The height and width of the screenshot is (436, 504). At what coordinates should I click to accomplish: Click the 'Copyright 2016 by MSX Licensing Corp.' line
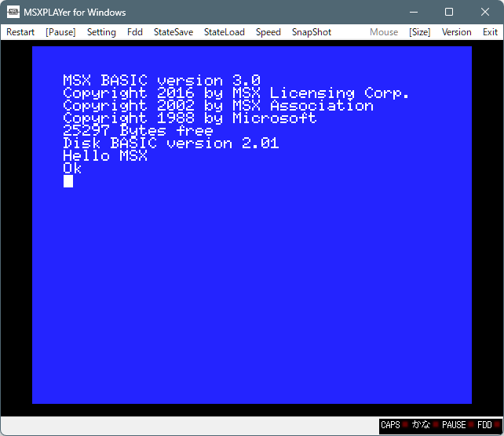pos(236,93)
